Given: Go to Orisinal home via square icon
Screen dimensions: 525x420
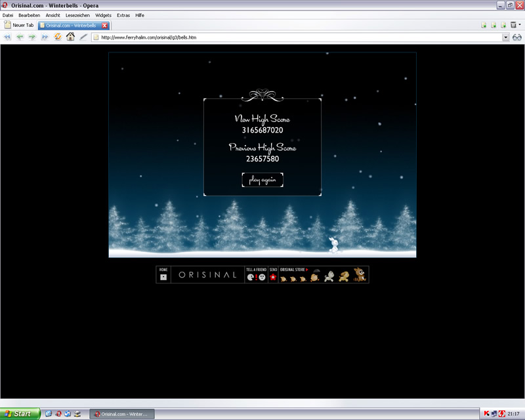Looking at the screenshot, I should (163, 277).
